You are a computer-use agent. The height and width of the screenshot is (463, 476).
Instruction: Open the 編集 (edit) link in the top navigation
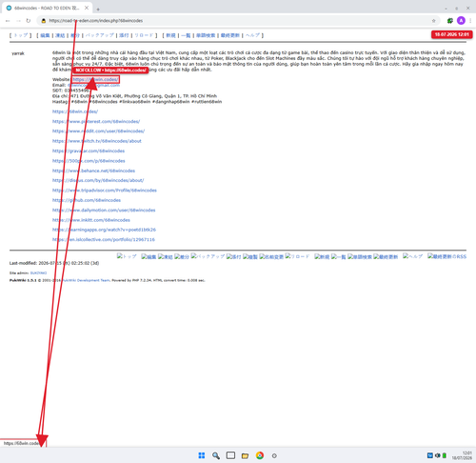(x=45, y=35)
